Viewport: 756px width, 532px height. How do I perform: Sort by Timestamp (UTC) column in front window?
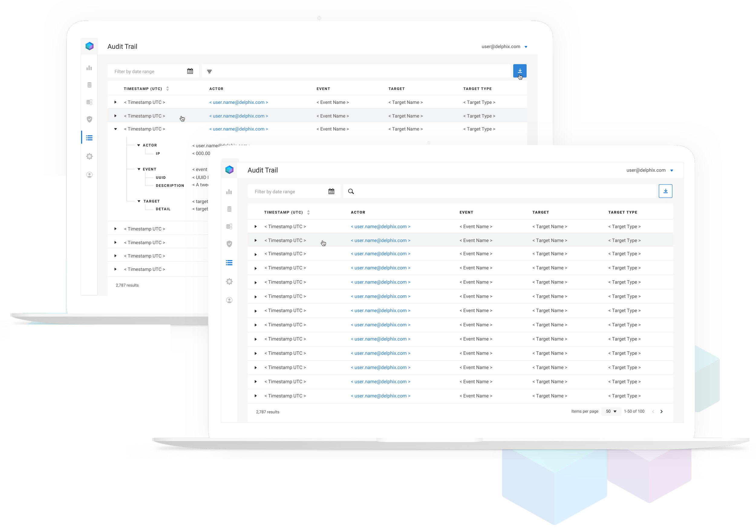[x=308, y=212]
